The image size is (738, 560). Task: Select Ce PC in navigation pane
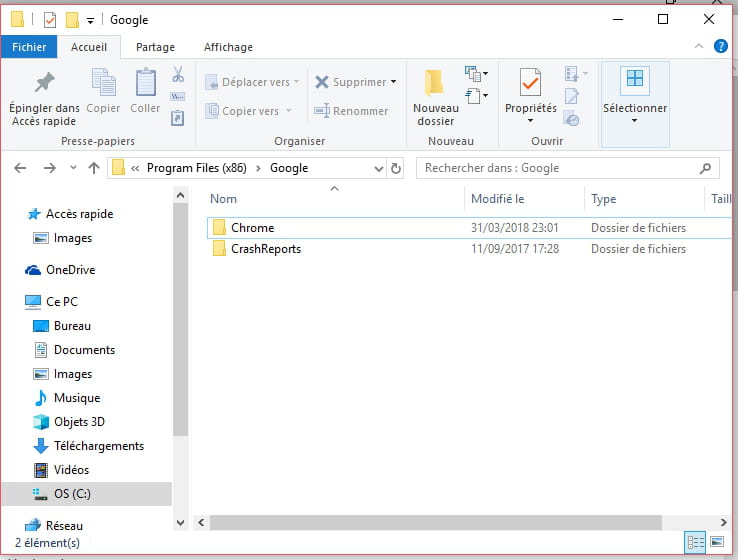point(62,302)
